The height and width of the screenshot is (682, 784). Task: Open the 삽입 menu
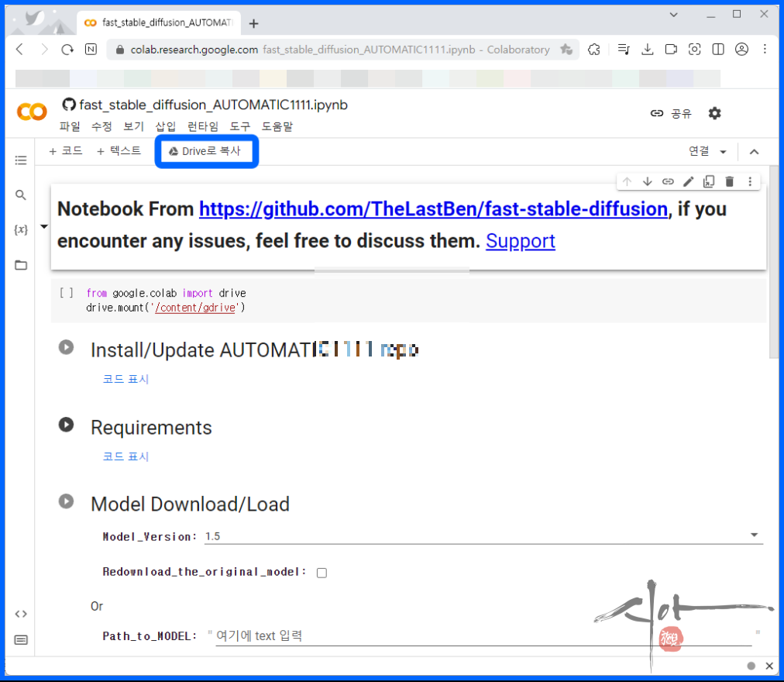point(166,126)
